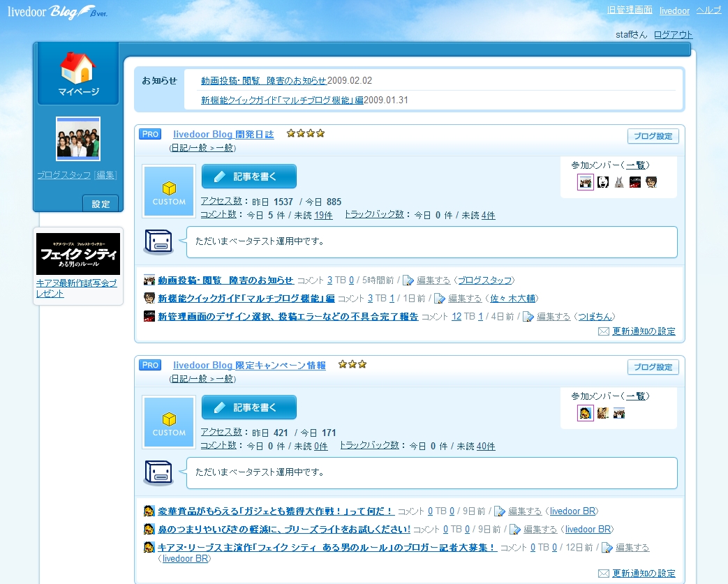The width and height of the screenshot is (728, 584).
Task: Click the edit icon for the 新機能クイックガイド post
Action: [440, 299]
